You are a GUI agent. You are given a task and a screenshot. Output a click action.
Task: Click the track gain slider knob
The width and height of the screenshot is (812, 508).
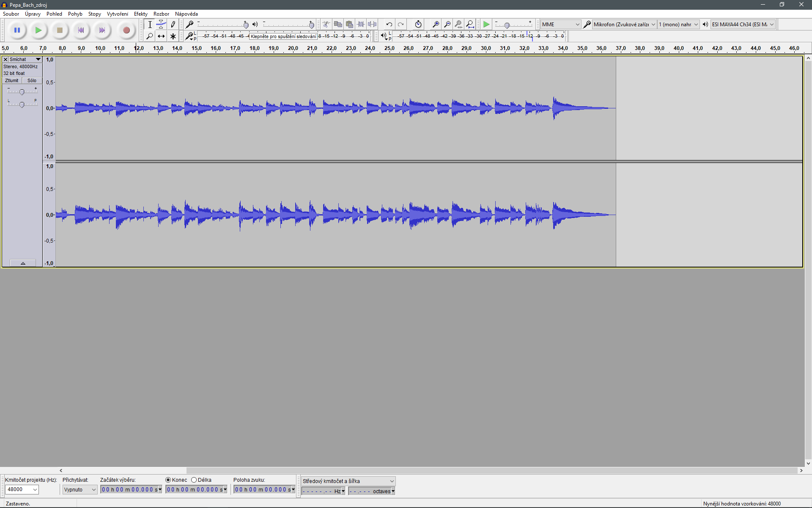22,92
